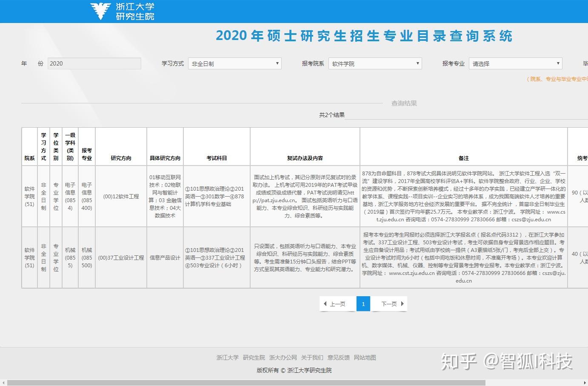The height and width of the screenshot is (386, 588).
Task: Go to the next page 下一页
Action: [x=389, y=304]
